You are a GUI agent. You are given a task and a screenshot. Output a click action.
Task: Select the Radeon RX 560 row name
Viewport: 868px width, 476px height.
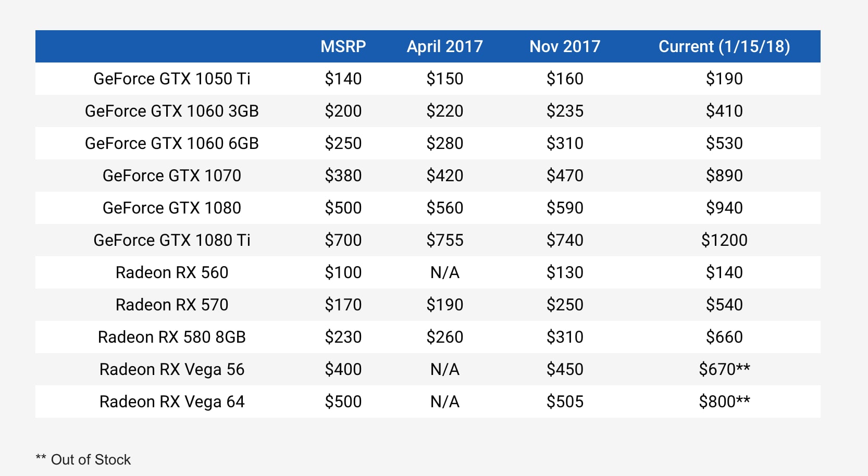tap(172, 272)
